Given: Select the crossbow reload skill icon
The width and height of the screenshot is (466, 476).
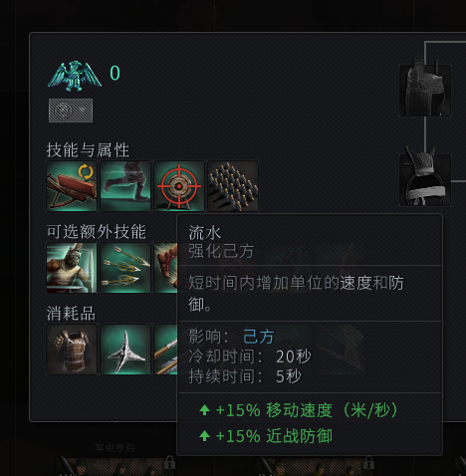Looking at the screenshot, I should point(72,186).
